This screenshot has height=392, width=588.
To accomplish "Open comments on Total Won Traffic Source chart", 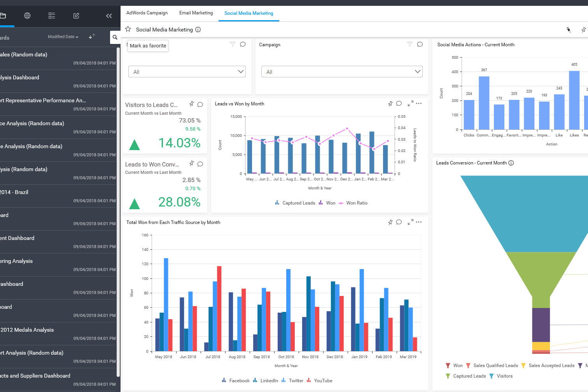I will (399, 222).
